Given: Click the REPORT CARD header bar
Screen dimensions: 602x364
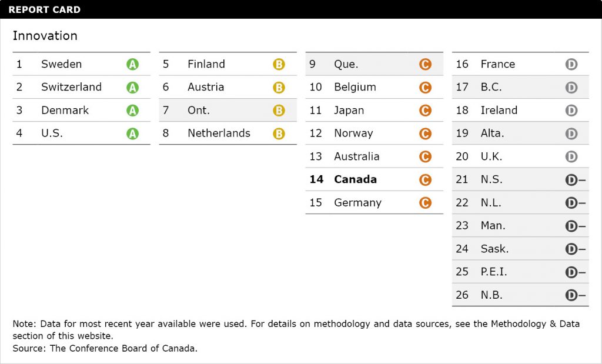Looking at the screenshot, I should pos(301,9).
